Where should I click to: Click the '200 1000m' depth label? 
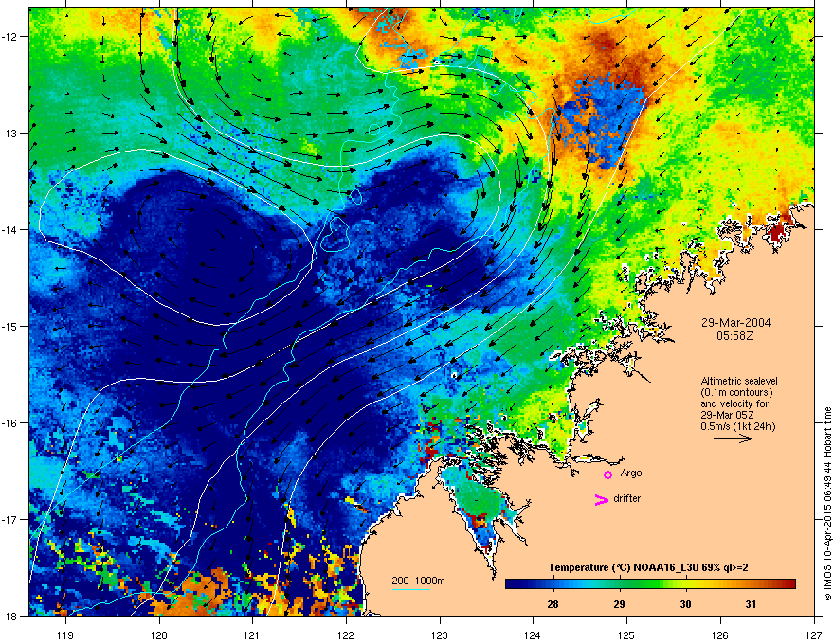418,581
